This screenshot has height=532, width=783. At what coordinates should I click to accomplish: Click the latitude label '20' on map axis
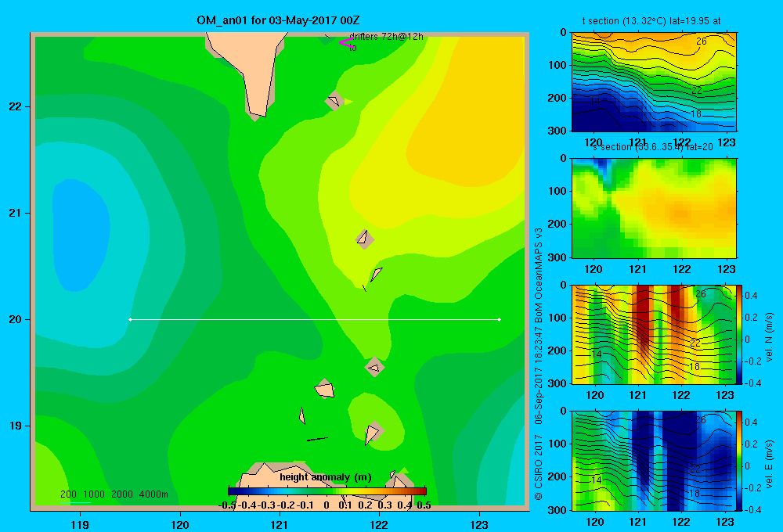click(x=15, y=319)
